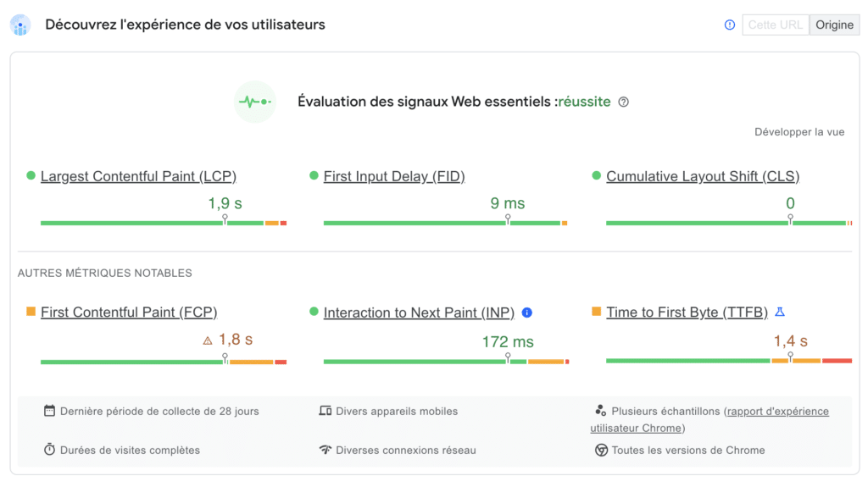Open the rapport d'expérience utilisateur Chrome link
The width and height of the screenshot is (868, 487).
(709, 419)
